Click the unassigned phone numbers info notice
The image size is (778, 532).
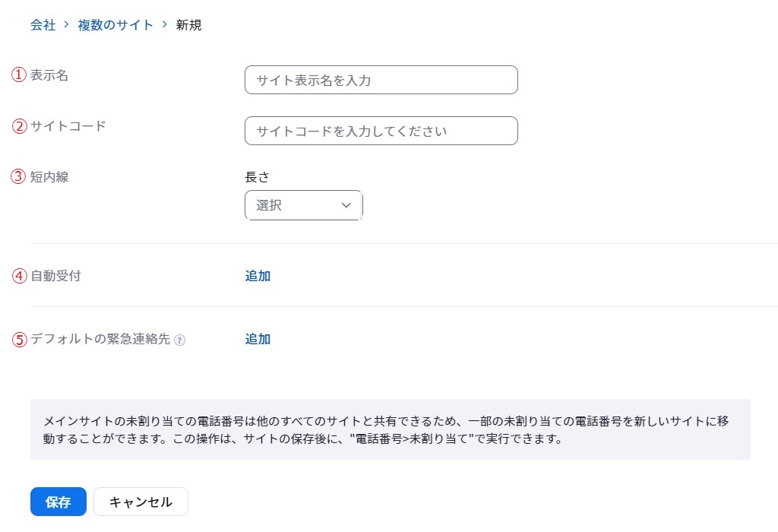point(390,429)
